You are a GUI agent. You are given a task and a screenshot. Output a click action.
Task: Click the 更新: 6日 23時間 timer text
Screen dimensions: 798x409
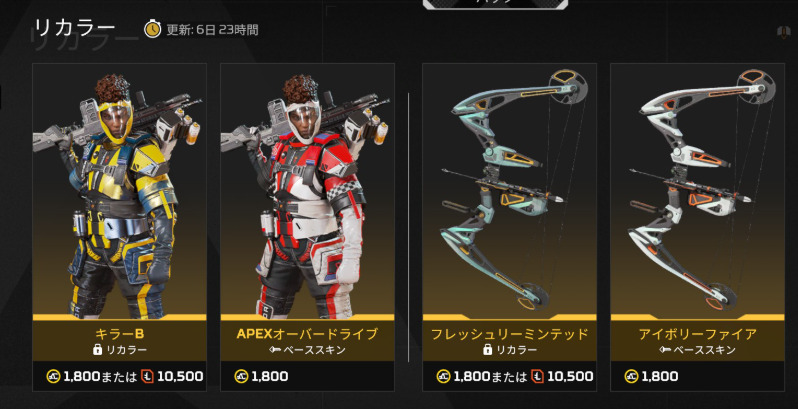coord(212,30)
